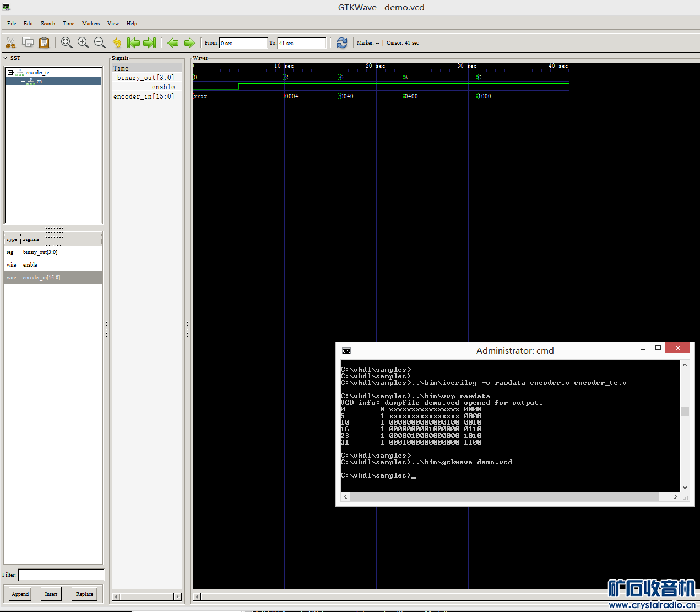Viewport: 700px width, 612px height.
Task: Open the Help menu
Action: [132, 23]
